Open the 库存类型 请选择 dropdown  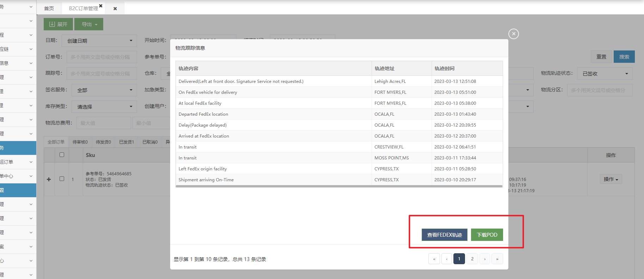(104, 107)
